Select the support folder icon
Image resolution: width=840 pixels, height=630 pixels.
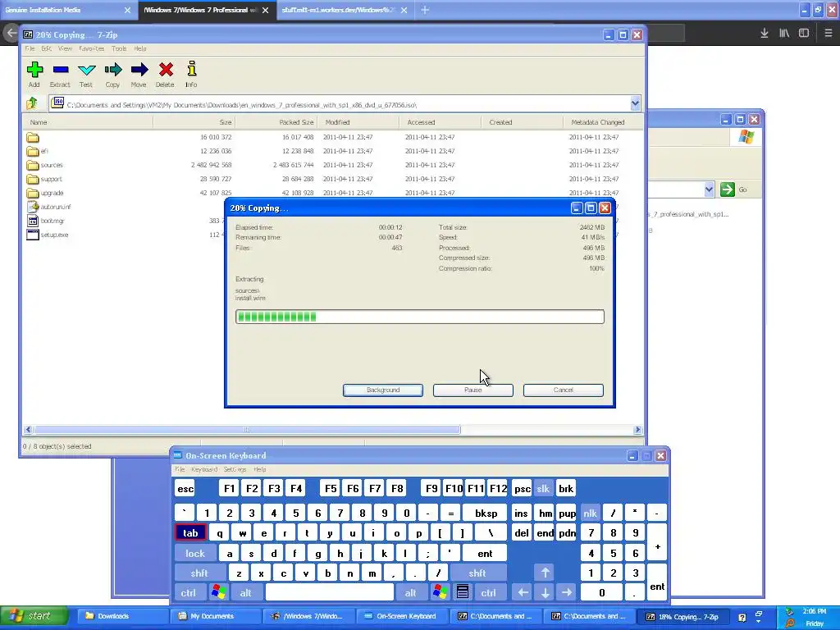[x=33, y=179]
